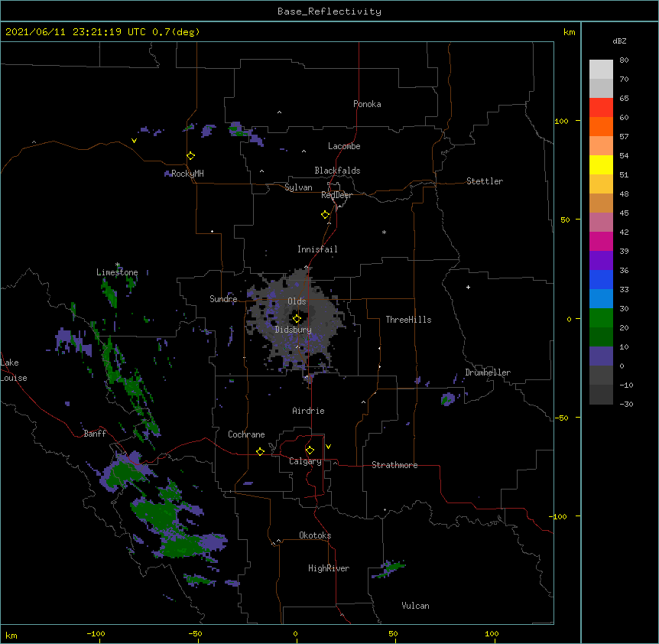Click the Innisfail label
This screenshot has width=659, height=644.
pos(317,249)
